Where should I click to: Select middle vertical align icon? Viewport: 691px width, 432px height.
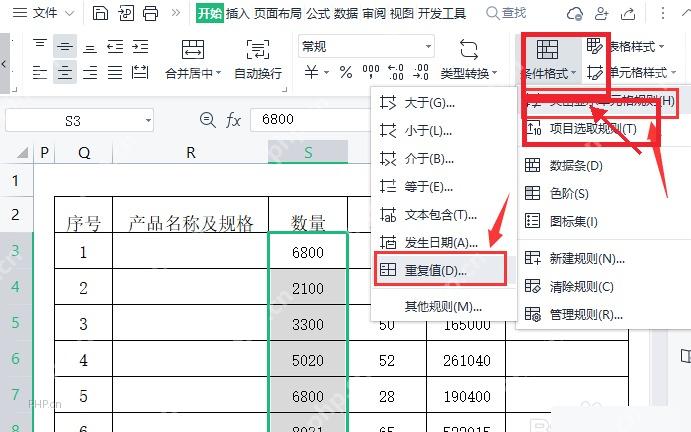pyautogui.click(x=65, y=46)
